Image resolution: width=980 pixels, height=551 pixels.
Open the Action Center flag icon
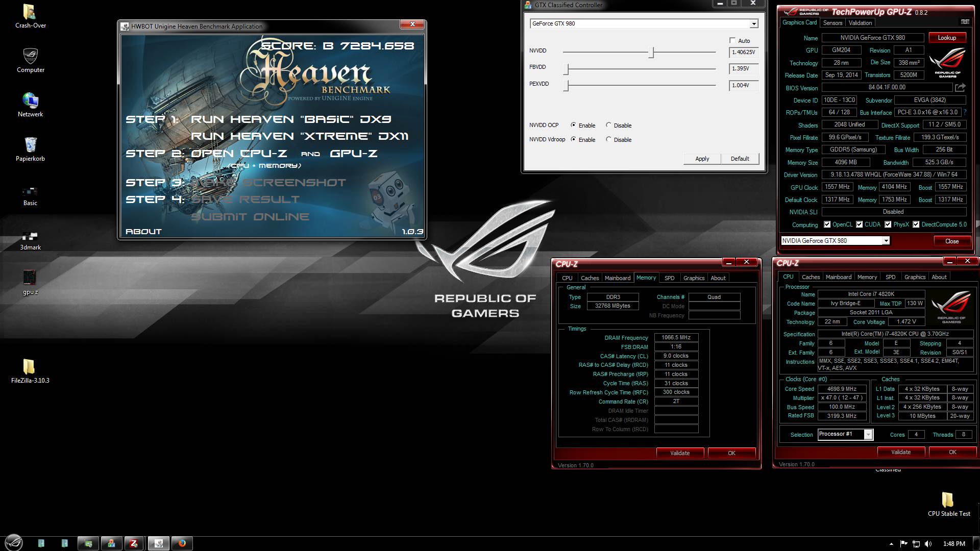coord(903,544)
